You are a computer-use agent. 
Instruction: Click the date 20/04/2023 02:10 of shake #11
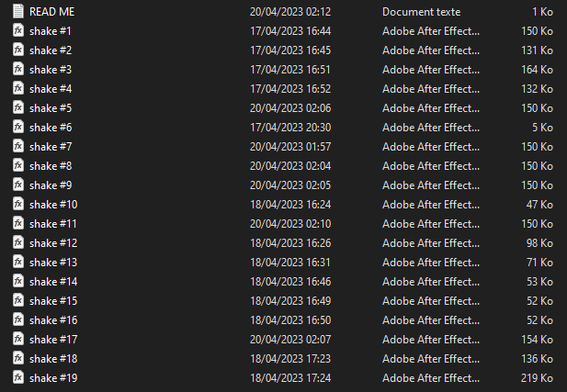click(x=290, y=224)
